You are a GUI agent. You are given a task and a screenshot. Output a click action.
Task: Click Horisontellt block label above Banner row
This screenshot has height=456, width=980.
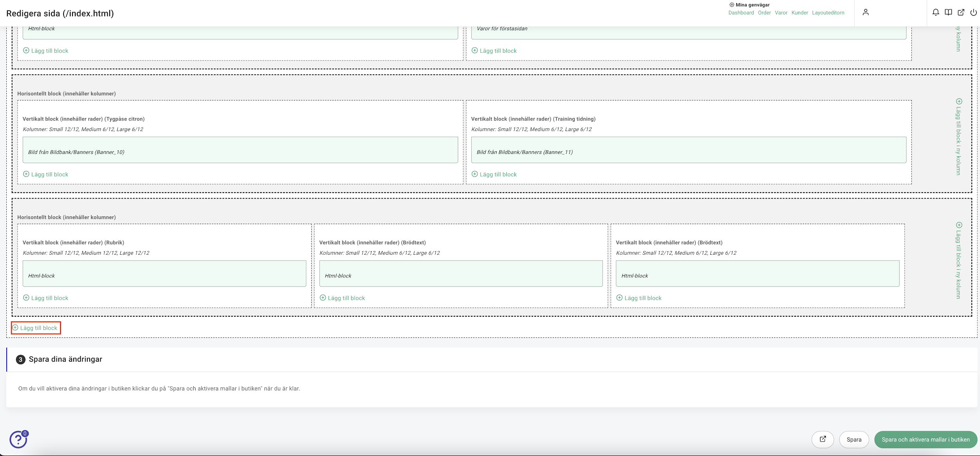[x=66, y=93]
